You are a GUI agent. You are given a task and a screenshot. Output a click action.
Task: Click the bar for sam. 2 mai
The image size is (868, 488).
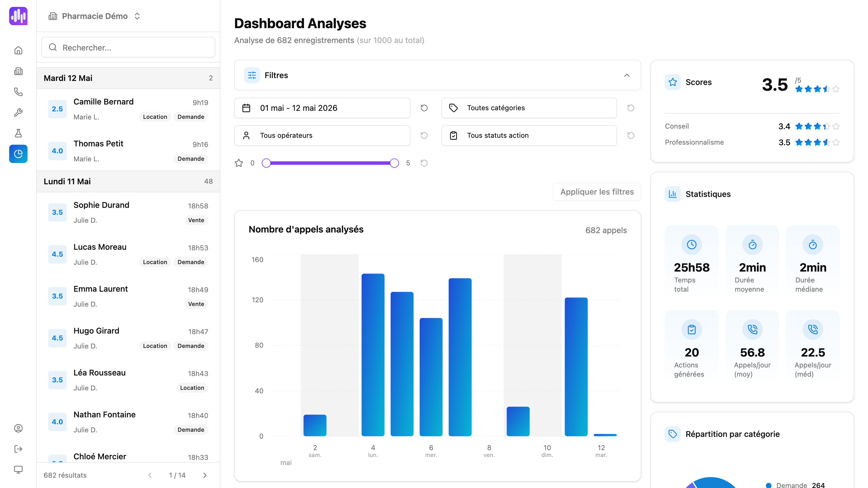point(315,425)
